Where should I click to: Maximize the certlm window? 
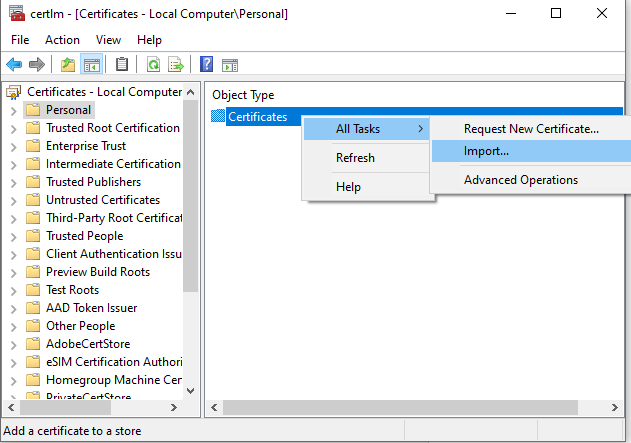tap(556, 13)
